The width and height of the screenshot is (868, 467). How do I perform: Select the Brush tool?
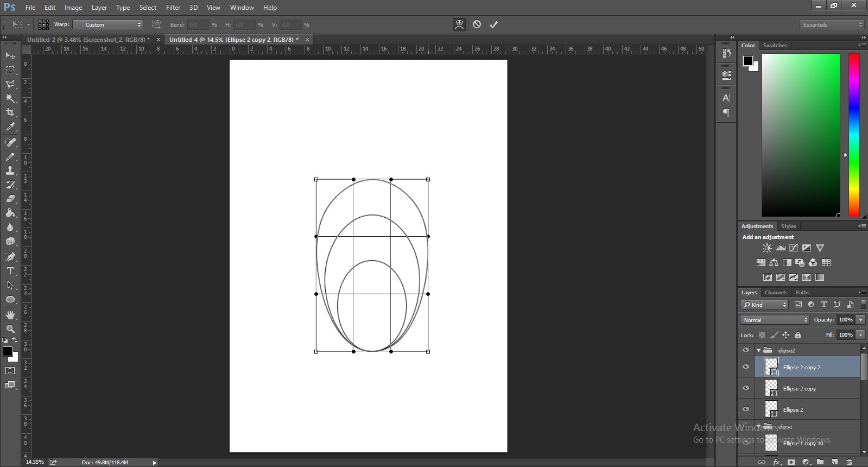pos(10,156)
